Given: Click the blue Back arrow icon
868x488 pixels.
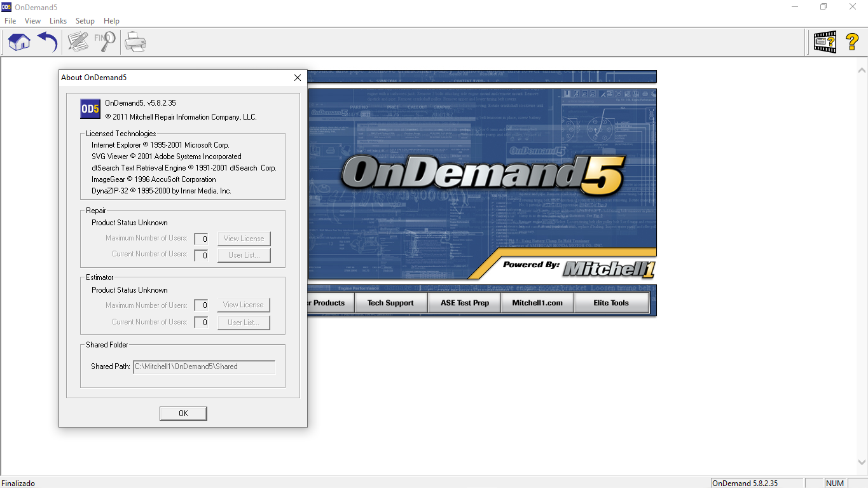Looking at the screenshot, I should (48, 42).
